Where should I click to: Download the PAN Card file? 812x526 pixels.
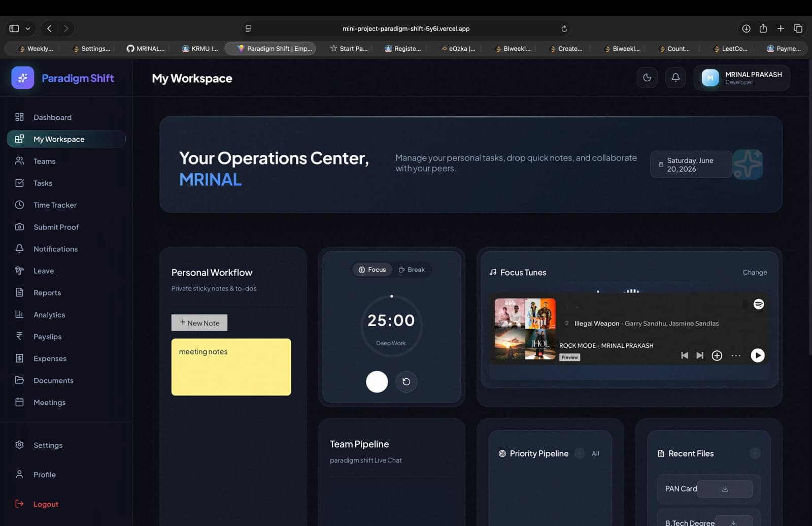tap(725, 489)
